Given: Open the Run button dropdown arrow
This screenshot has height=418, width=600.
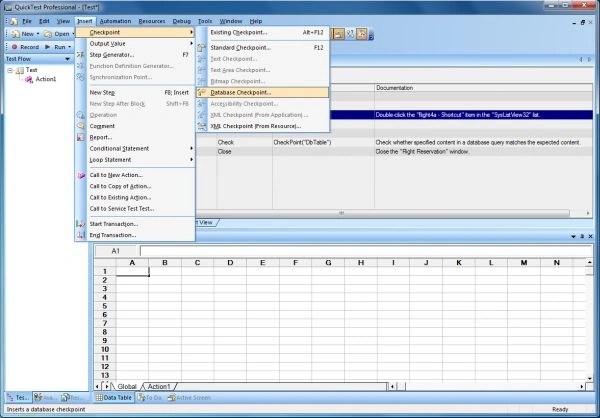Looking at the screenshot, I should point(69,47).
